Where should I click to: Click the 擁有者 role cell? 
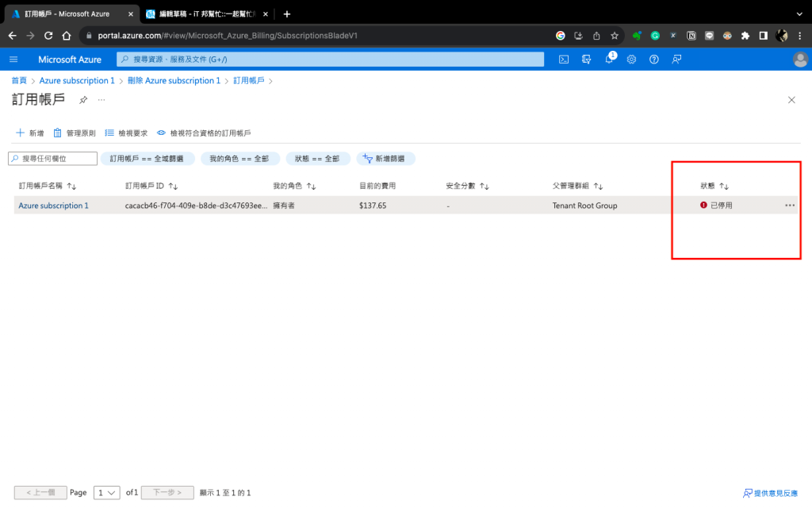pos(284,206)
